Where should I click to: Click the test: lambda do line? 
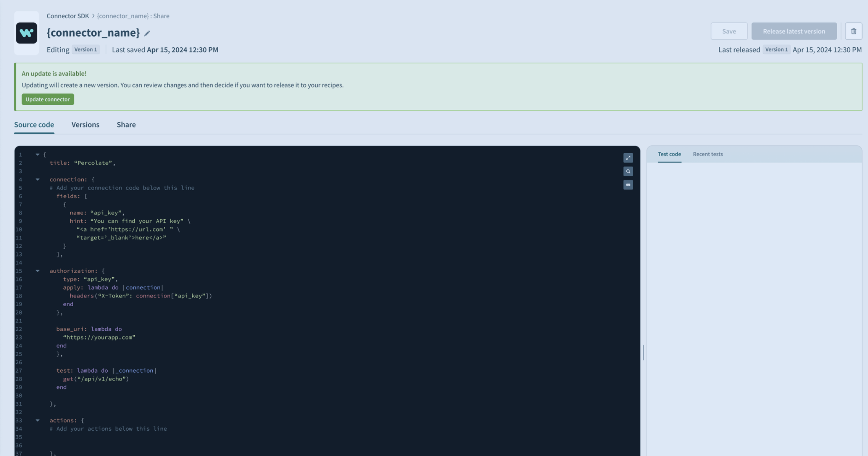(106, 371)
